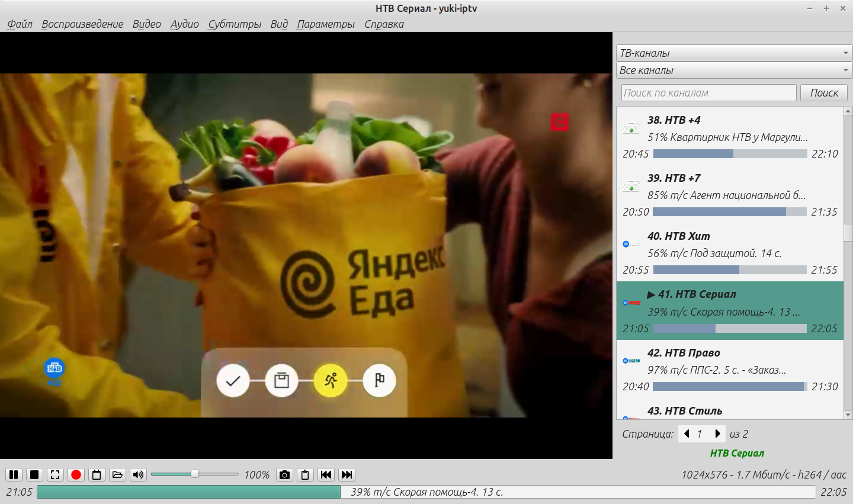Click the Поиск button
853x504 pixels.
(x=824, y=92)
